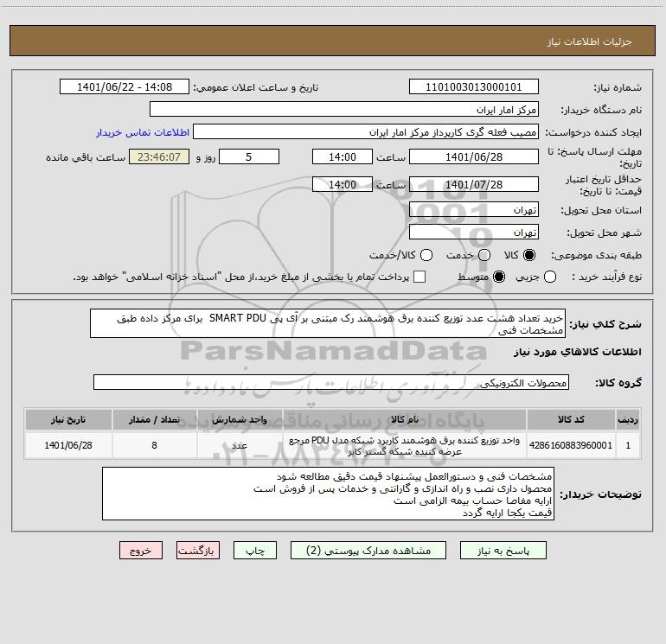Click the buyer name field مرکز امار ایران
This screenshot has height=644, width=666.
pyautogui.click(x=344, y=109)
